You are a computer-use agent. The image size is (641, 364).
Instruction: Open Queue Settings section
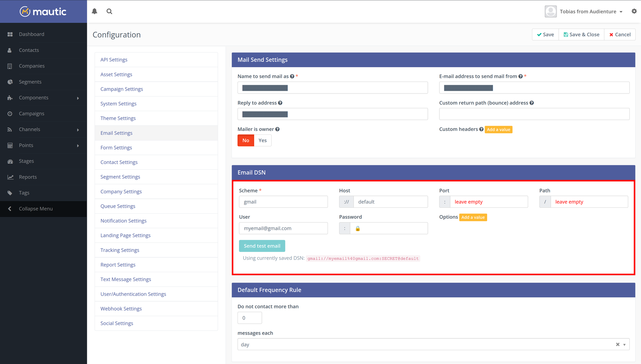pos(156,206)
